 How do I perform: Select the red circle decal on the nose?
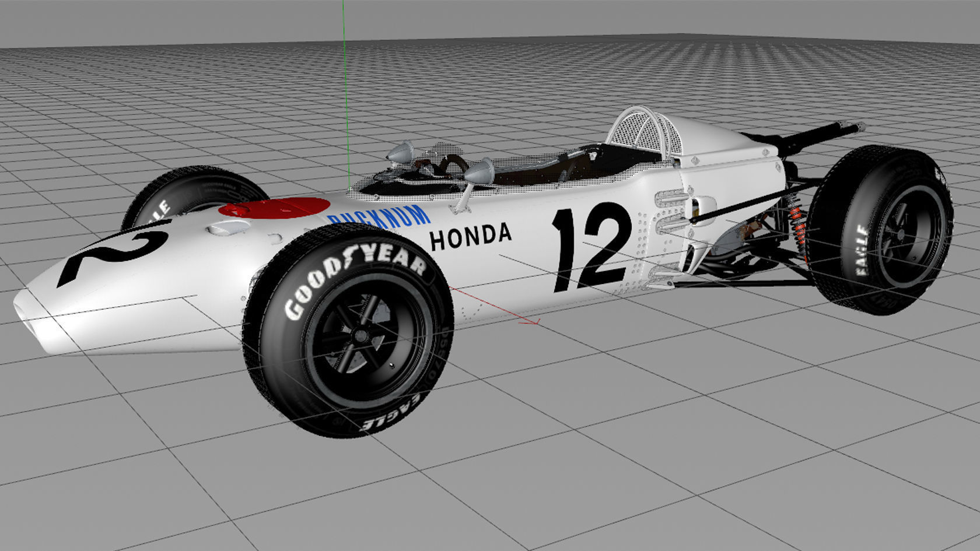click(x=274, y=207)
